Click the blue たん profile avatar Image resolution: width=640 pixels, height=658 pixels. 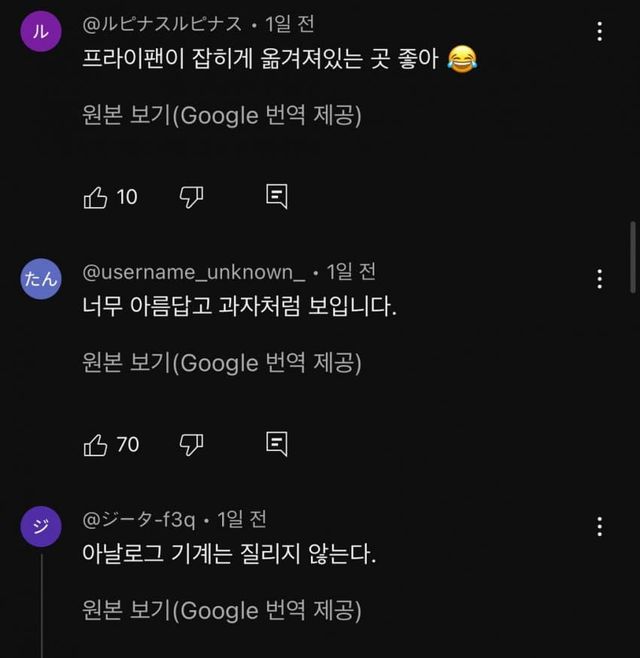(40, 279)
